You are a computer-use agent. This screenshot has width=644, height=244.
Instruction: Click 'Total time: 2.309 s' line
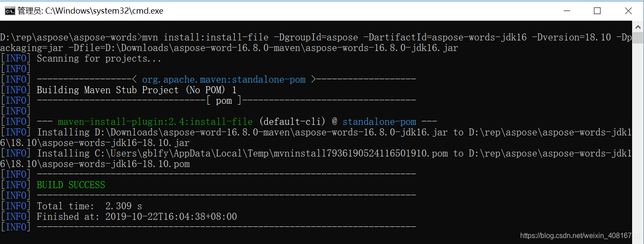click(x=89, y=206)
